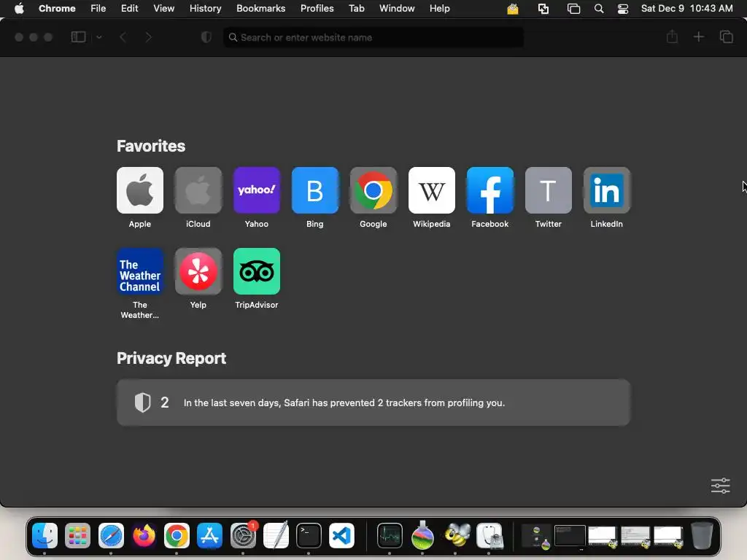This screenshot has width=747, height=560.
Task: Open the Bing favorite
Action: [315, 190]
